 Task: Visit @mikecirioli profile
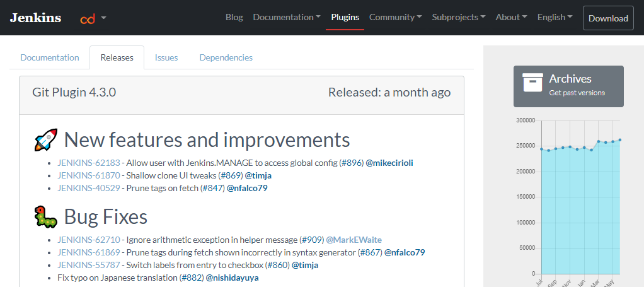point(389,163)
